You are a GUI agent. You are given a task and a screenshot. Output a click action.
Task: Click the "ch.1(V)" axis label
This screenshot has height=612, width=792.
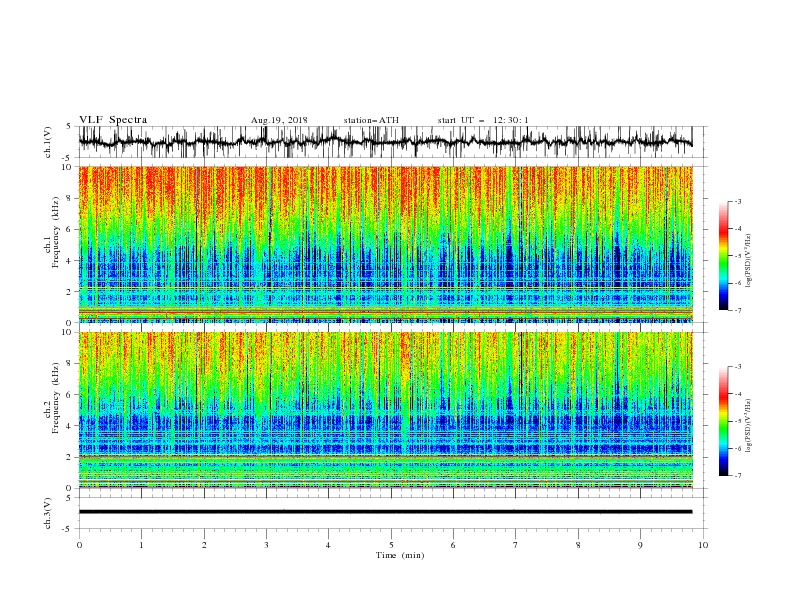click(x=48, y=142)
